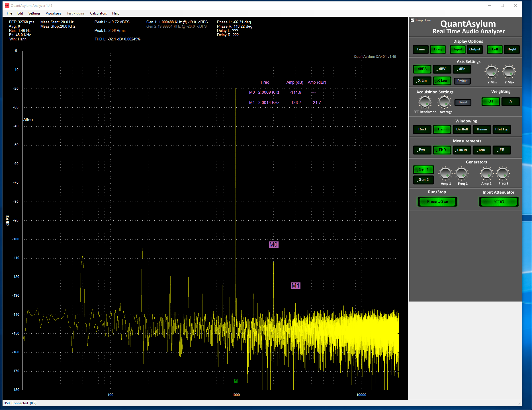532x410 pixels.
Task: Click the M1 marker on graph
Action: pyautogui.click(x=295, y=286)
